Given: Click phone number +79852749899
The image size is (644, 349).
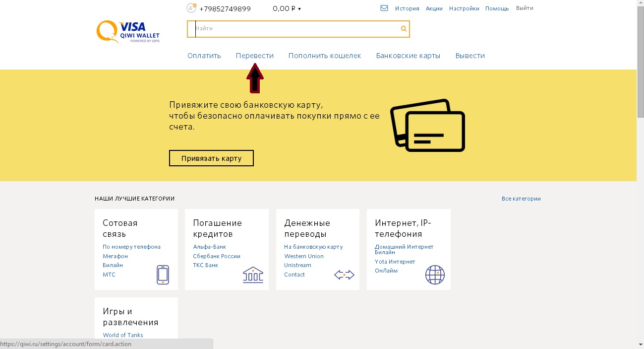Looking at the screenshot, I should (x=225, y=8).
